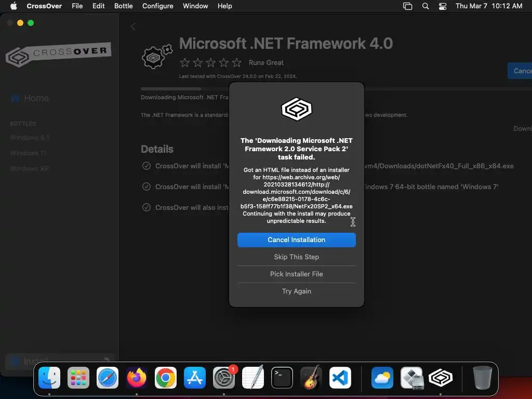Click Try Again in the dialog
This screenshot has width=532, height=399.
[296, 291]
